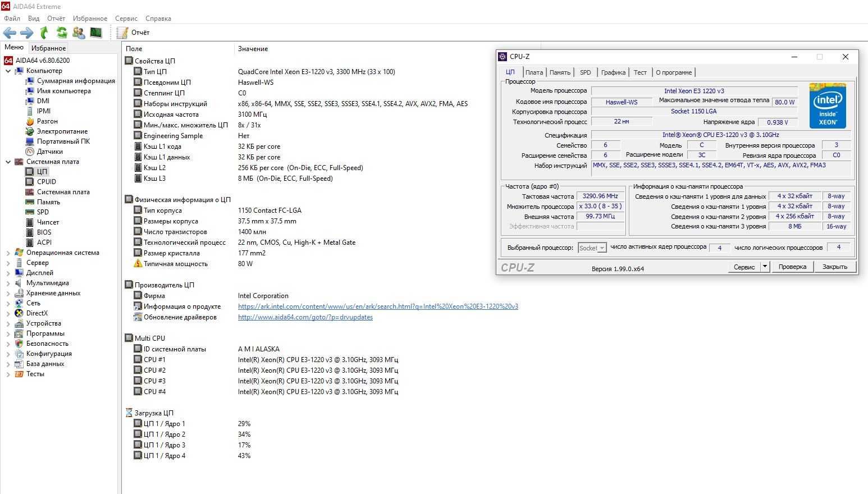Collapse the Системная плата tree node
Image resolution: width=868 pixels, height=494 pixels.
click(8, 162)
